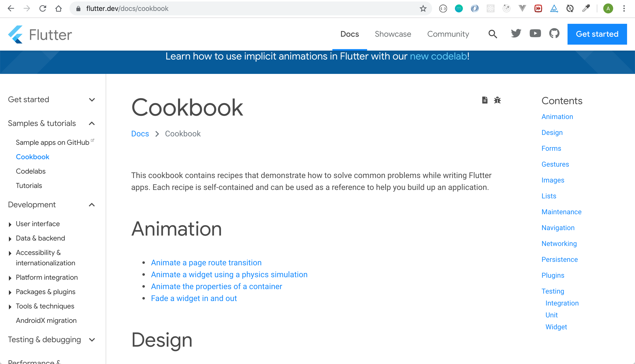
Task: Switch to the Showcase tab
Action: click(x=393, y=34)
